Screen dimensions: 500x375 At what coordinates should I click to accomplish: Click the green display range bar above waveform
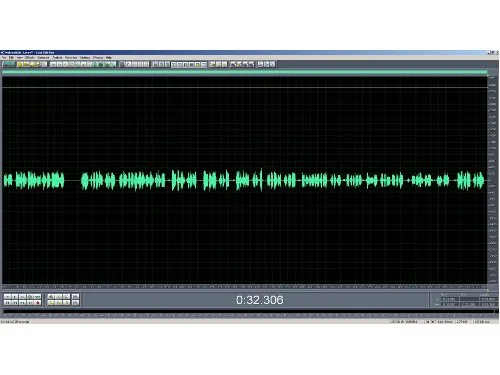[x=244, y=72]
